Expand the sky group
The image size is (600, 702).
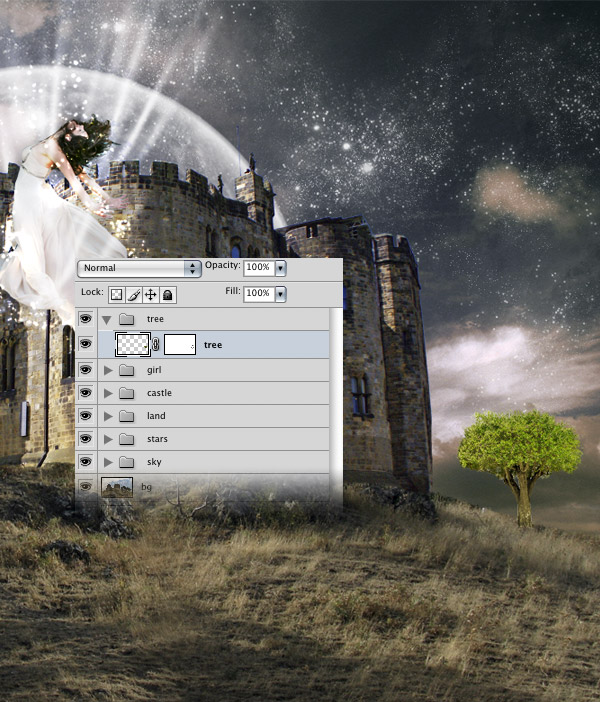[108, 462]
